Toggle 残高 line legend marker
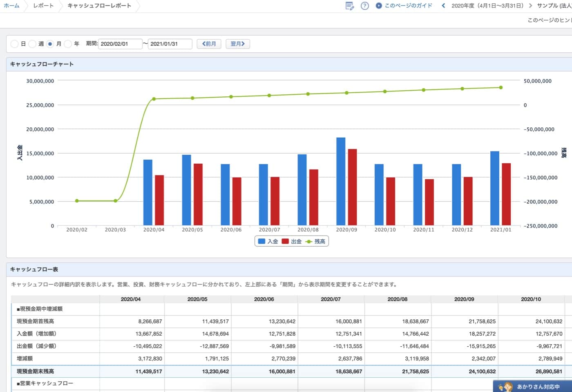This screenshot has width=572, height=392. [x=309, y=241]
